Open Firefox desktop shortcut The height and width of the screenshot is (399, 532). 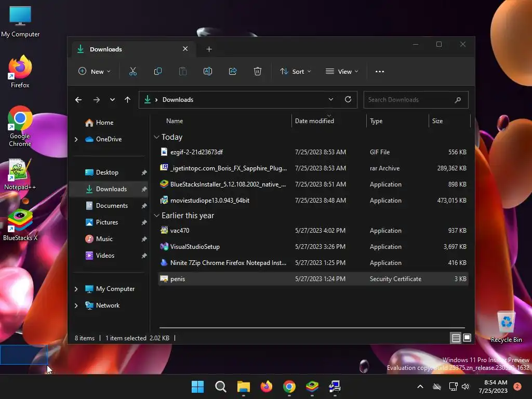pyautogui.click(x=20, y=72)
